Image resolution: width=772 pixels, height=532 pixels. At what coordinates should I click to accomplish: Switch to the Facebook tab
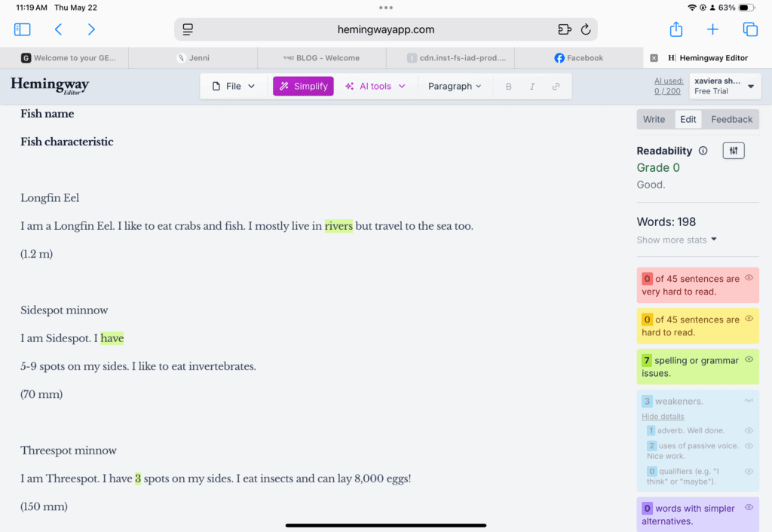point(579,58)
